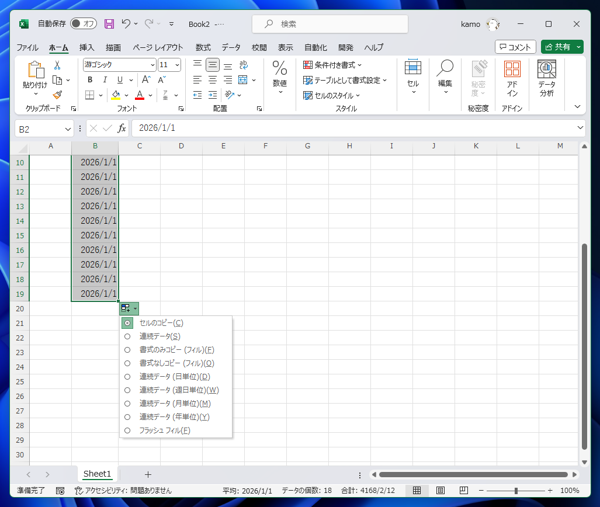This screenshot has width=600, height=507.
Task: Undo the last action
Action: [x=126, y=24]
